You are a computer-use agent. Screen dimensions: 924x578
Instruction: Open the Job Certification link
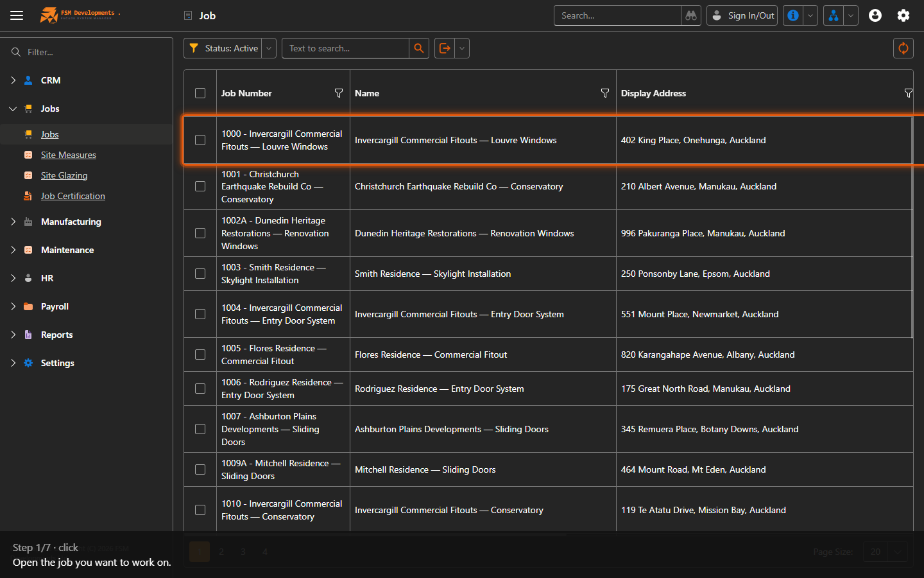[73, 196]
